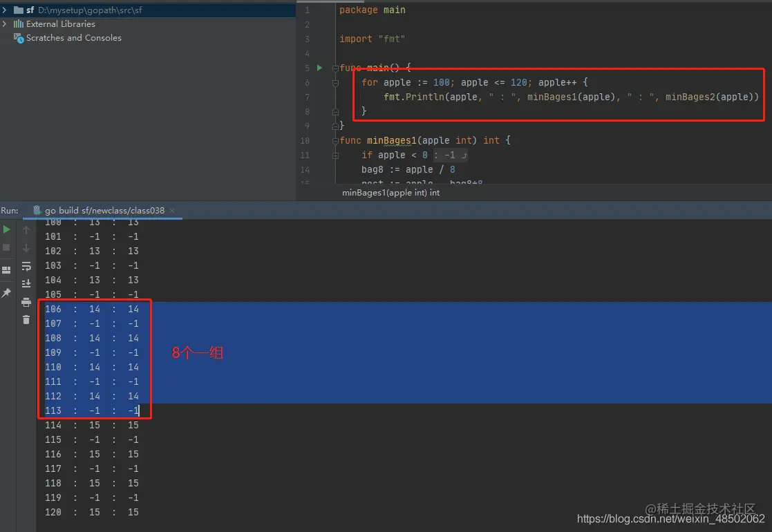Click console output row starting with 116

tap(92, 454)
